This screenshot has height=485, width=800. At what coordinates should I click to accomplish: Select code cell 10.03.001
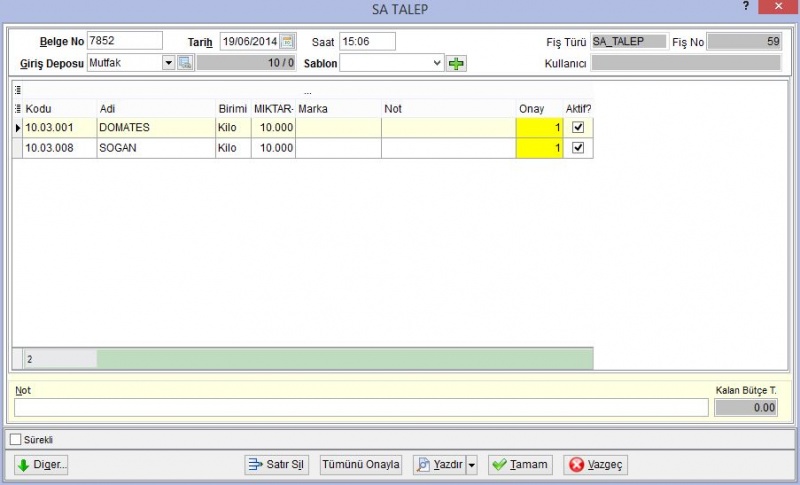(x=60, y=127)
